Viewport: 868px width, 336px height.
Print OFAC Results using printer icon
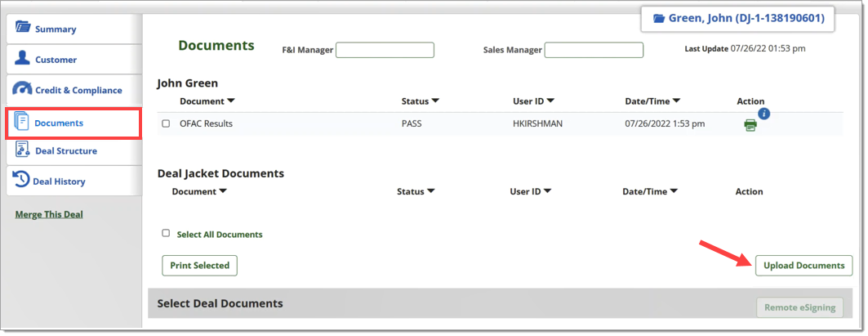[x=750, y=125]
